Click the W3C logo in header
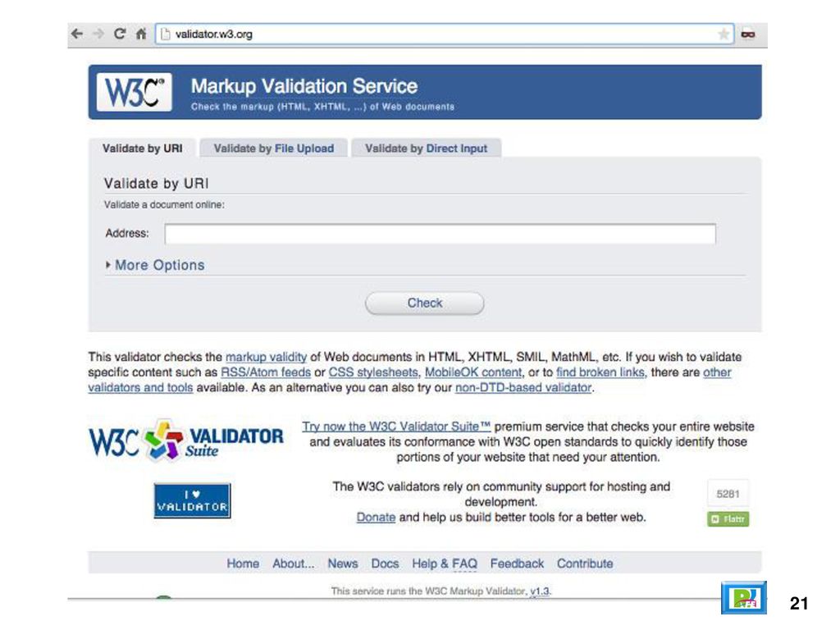 click(135, 92)
